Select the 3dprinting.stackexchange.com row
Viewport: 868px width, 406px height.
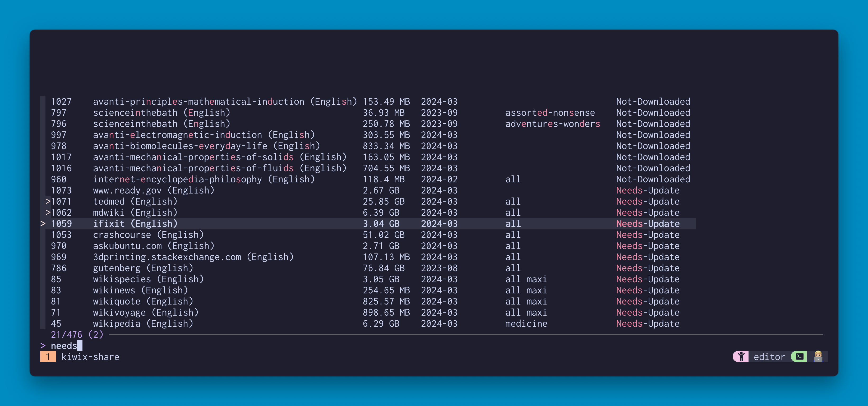(368, 257)
